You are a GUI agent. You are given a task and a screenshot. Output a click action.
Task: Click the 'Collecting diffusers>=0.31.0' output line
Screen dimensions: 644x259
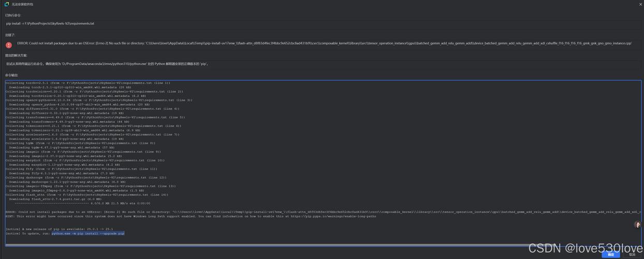pyautogui.click(x=92, y=109)
